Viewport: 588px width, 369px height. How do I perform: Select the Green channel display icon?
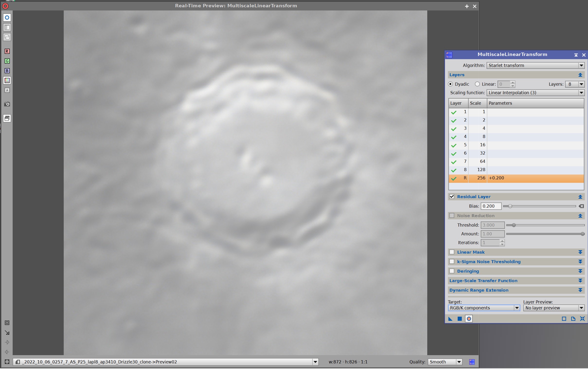pos(7,61)
